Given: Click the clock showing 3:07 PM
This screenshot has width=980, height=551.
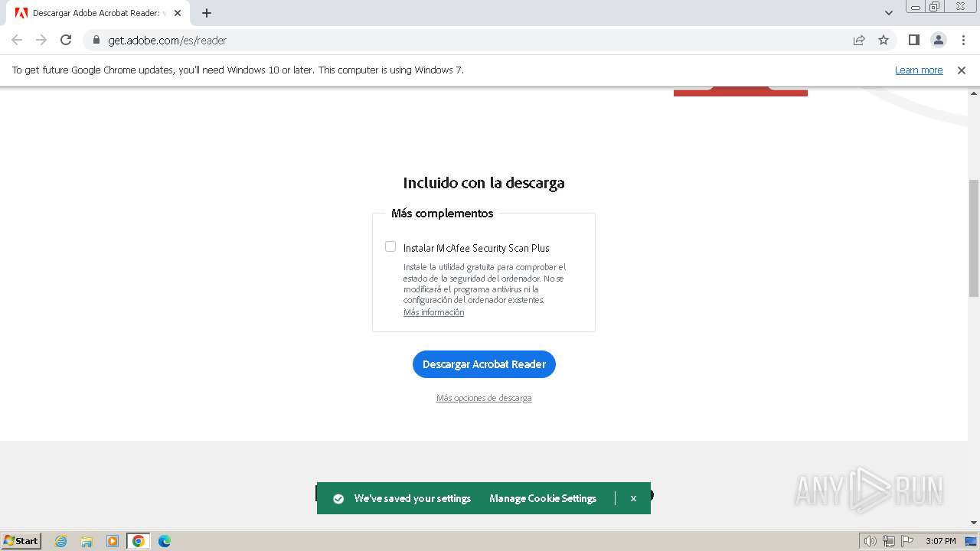Looking at the screenshot, I should pos(940,541).
